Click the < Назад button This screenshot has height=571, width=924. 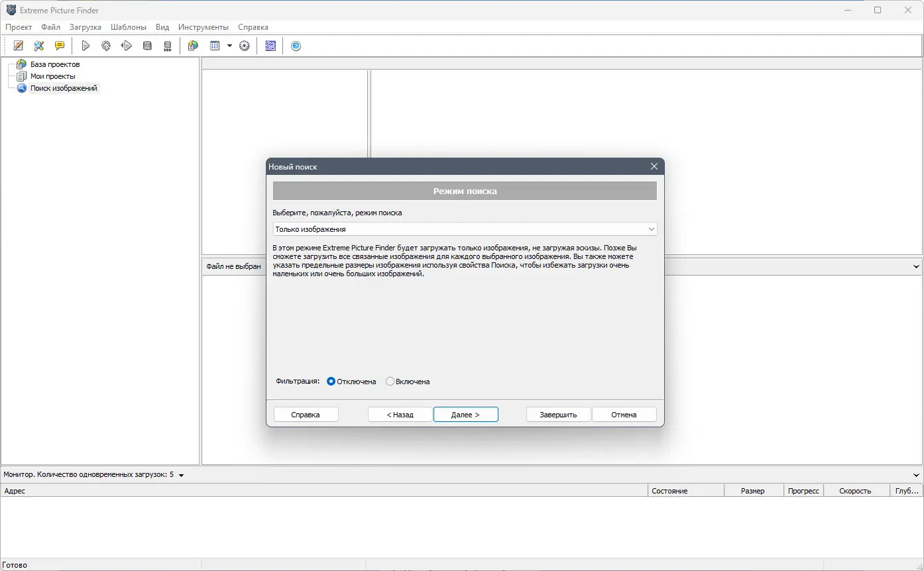click(400, 415)
